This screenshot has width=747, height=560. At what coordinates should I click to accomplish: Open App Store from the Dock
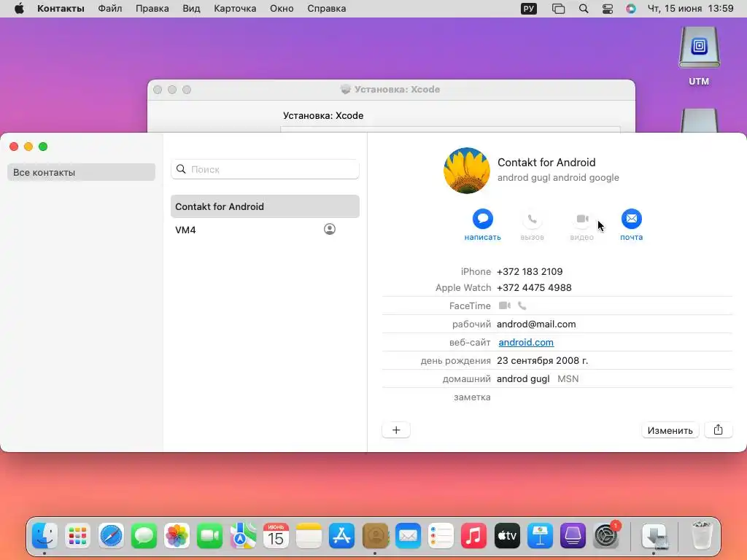pos(341,536)
